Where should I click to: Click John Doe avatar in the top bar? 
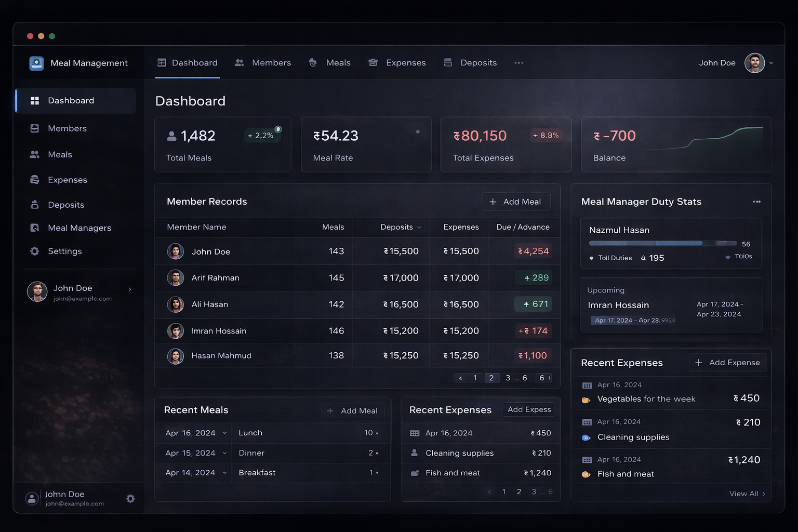(754, 63)
